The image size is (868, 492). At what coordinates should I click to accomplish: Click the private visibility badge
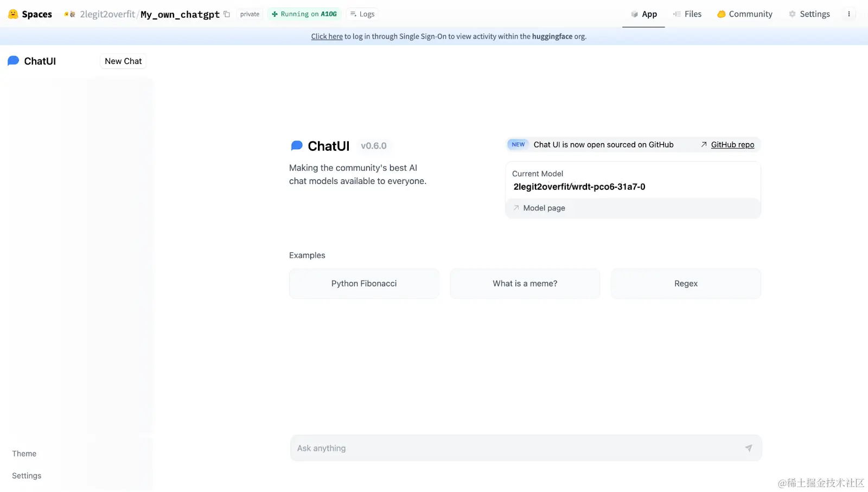pos(250,14)
